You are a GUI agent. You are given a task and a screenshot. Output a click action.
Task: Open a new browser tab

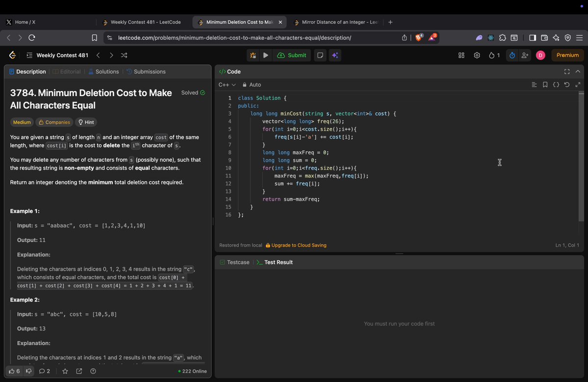pos(390,22)
